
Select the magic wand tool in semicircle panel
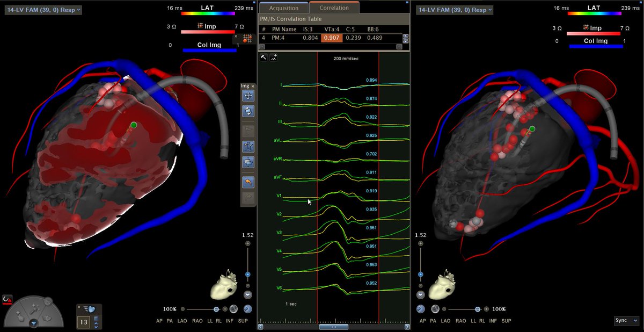click(34, 308)
